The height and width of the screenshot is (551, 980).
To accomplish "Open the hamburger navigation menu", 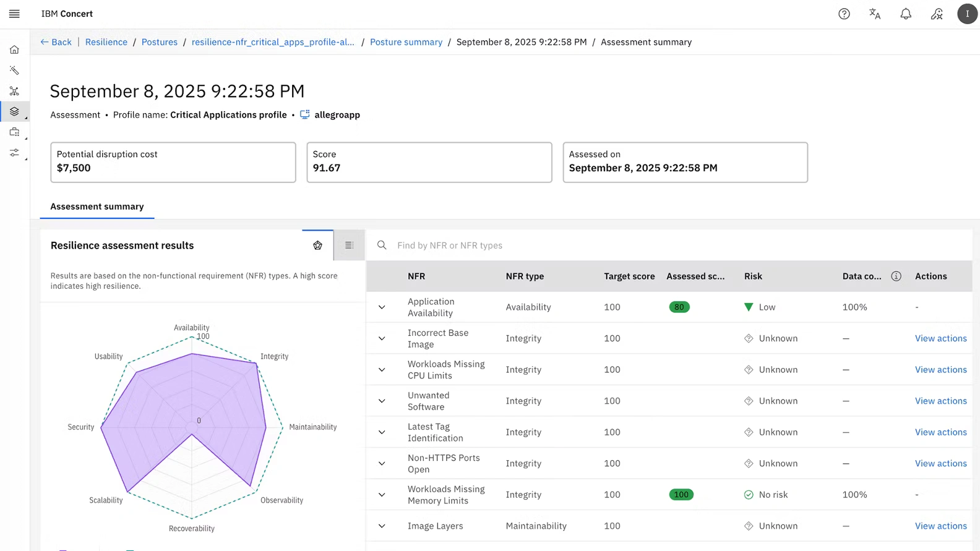I will [x=14, y=14].
